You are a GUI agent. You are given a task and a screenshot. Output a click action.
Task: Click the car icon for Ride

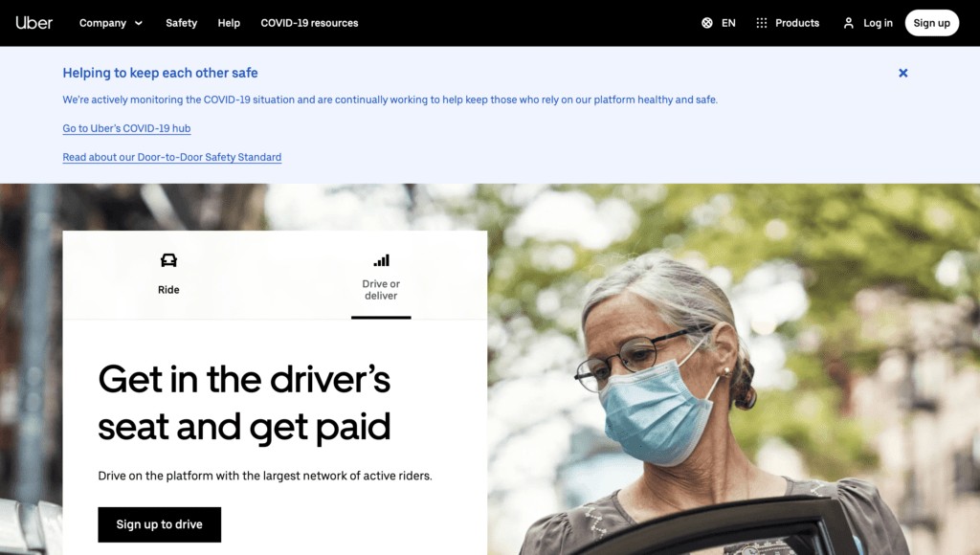pyautogui.click(x=168, y=260)
